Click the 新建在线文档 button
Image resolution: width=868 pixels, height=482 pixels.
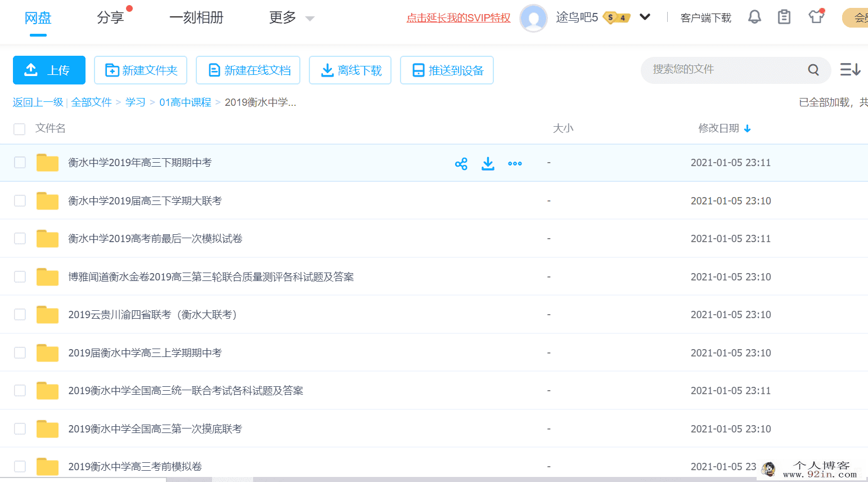tap(248, 70)
